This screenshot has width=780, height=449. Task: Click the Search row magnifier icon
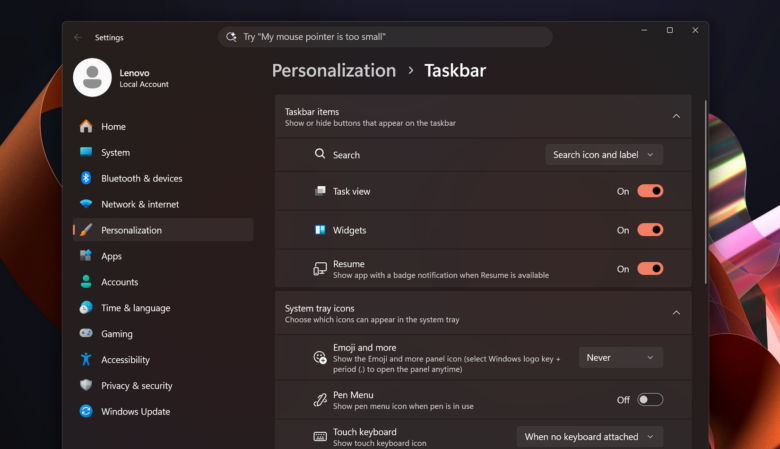pos(320,154)
